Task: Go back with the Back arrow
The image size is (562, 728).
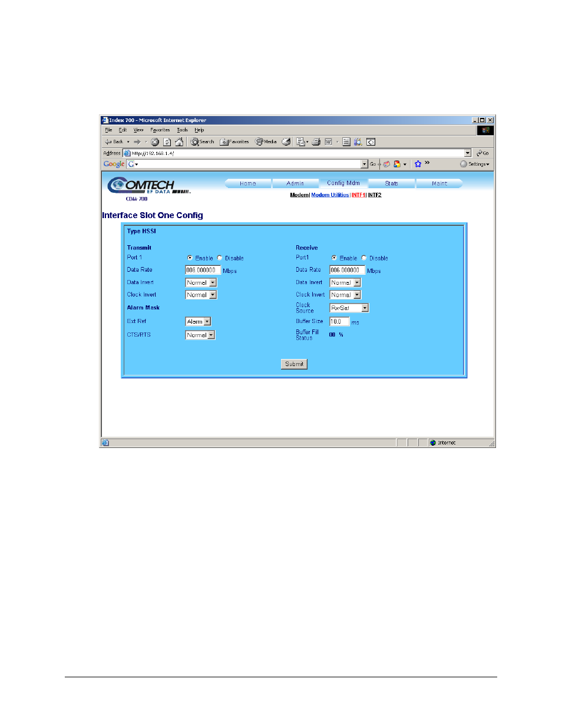Action: (114, 142)
